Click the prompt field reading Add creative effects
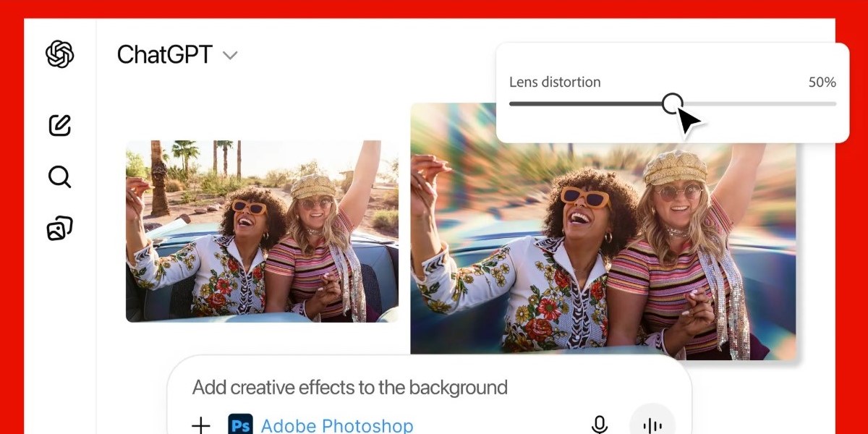Screen dimensions: 868x434 pyautogui.click(x=349, y=388)
